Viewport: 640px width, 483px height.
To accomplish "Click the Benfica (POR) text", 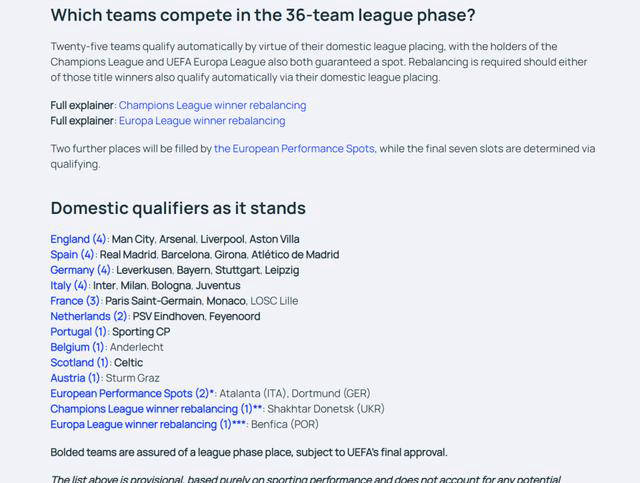I will [x=285, y=425].
